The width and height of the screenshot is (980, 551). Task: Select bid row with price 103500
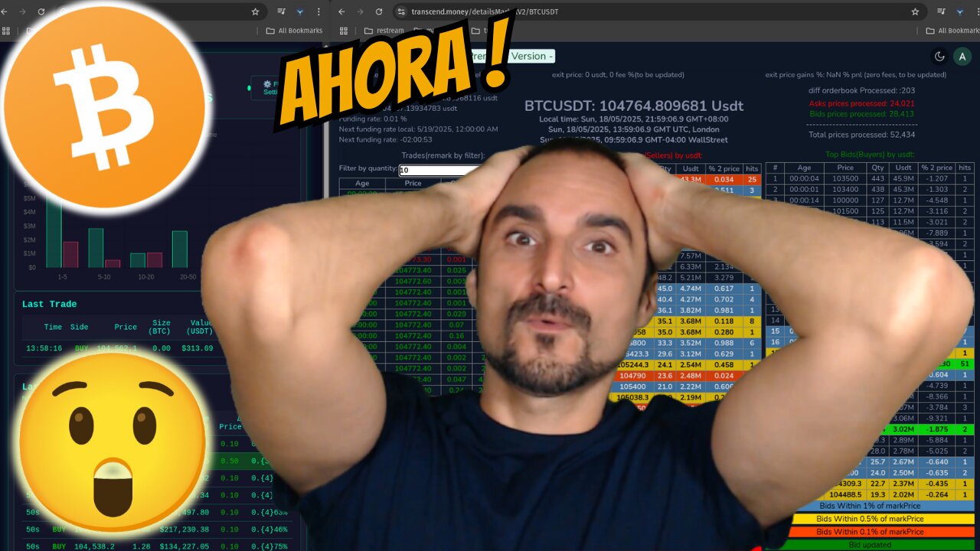click(870, 179)
